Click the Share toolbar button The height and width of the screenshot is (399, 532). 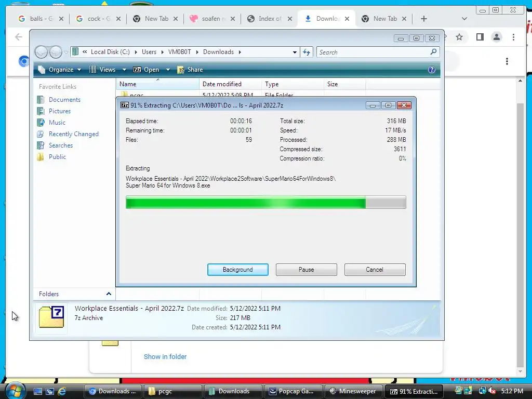(x=190, y=70)
